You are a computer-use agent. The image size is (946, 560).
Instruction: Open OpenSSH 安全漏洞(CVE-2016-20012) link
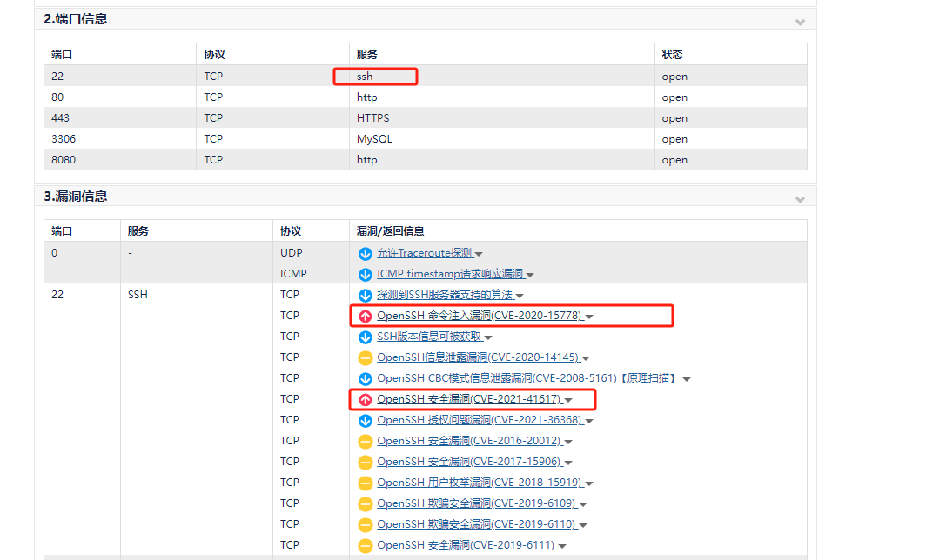click(x=469, y=441)
